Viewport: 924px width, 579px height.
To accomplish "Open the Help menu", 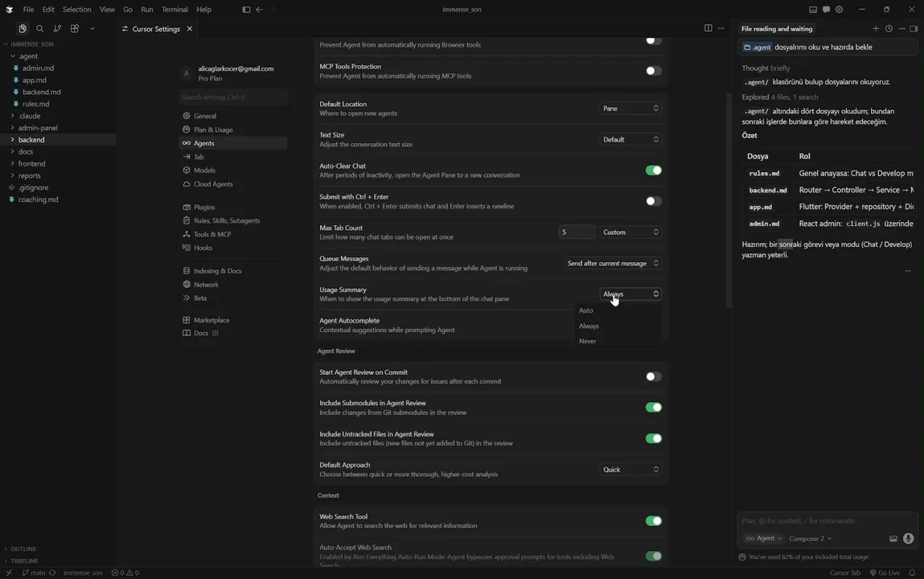I will [x=203, y=10].
